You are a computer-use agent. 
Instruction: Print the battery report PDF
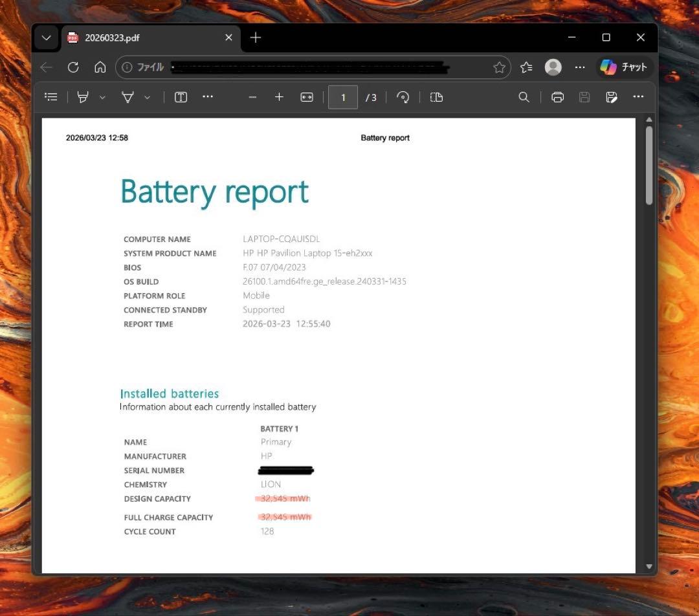coord(557,97)
